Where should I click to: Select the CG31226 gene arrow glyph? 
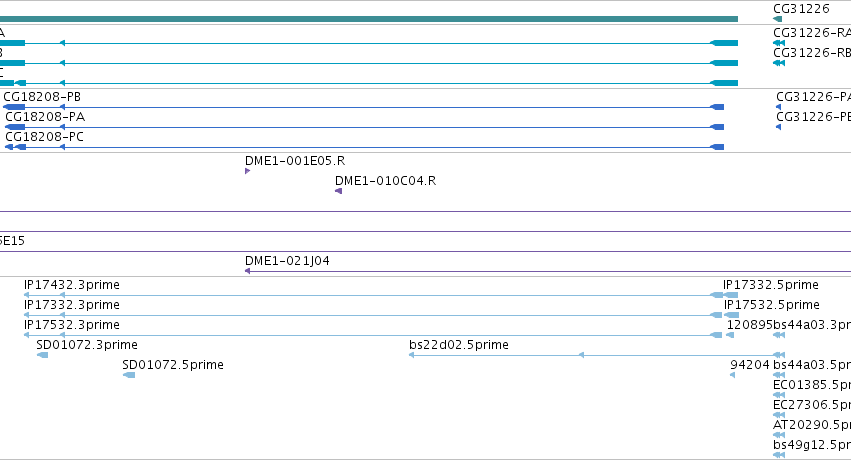click(x=778, y=19)
